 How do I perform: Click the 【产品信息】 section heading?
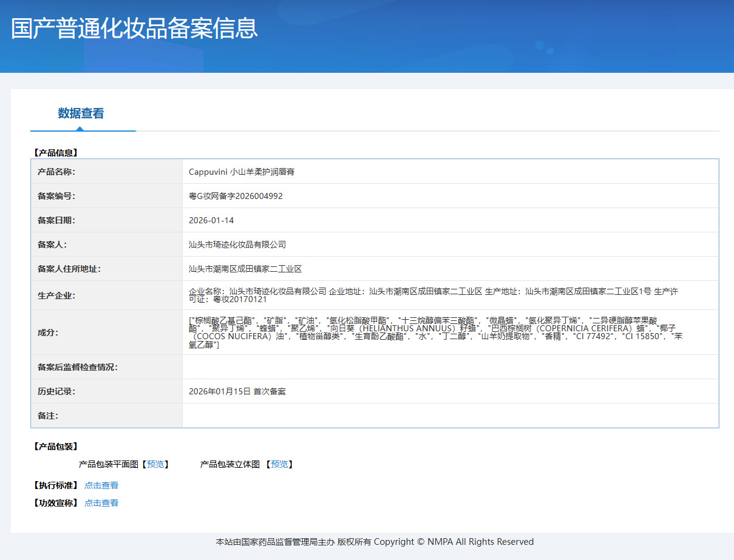click(55, 153)
